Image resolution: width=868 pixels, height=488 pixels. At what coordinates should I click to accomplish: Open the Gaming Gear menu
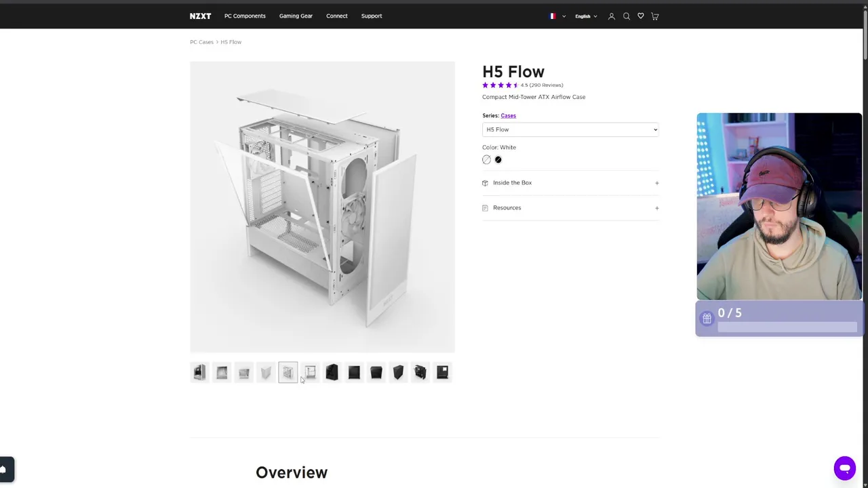tap(296, 16)
